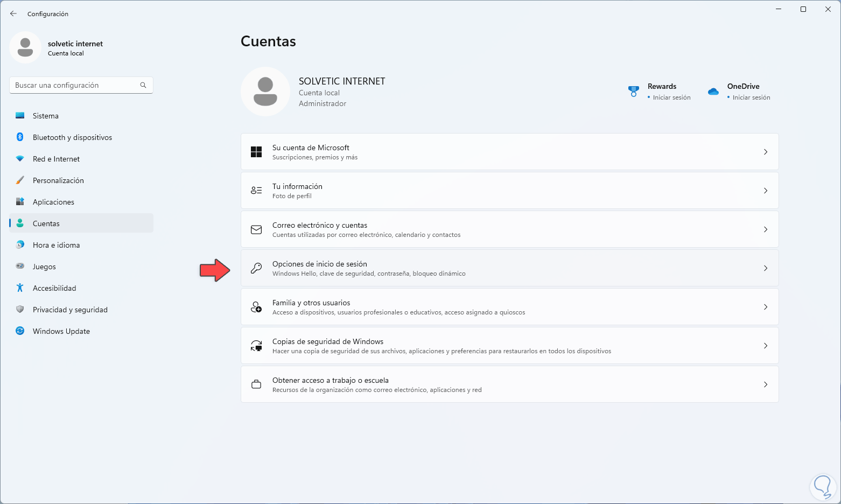This screenshot has width=841, height=504.
Task: Click the Red e Internet wifi icon
Action: pyautogui.click(x=20, y=159)
